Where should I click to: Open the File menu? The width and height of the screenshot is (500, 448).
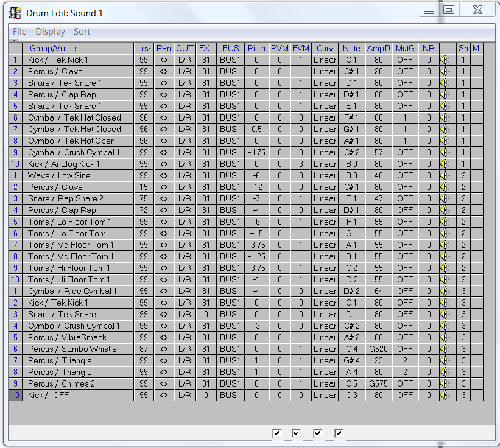click(x=19, y=32)
